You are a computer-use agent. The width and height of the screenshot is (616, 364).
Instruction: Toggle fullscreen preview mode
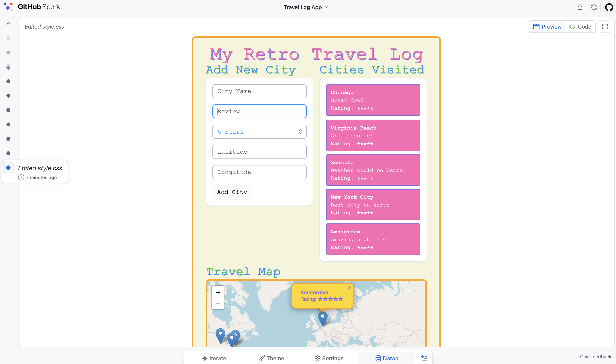pos(605,27)
